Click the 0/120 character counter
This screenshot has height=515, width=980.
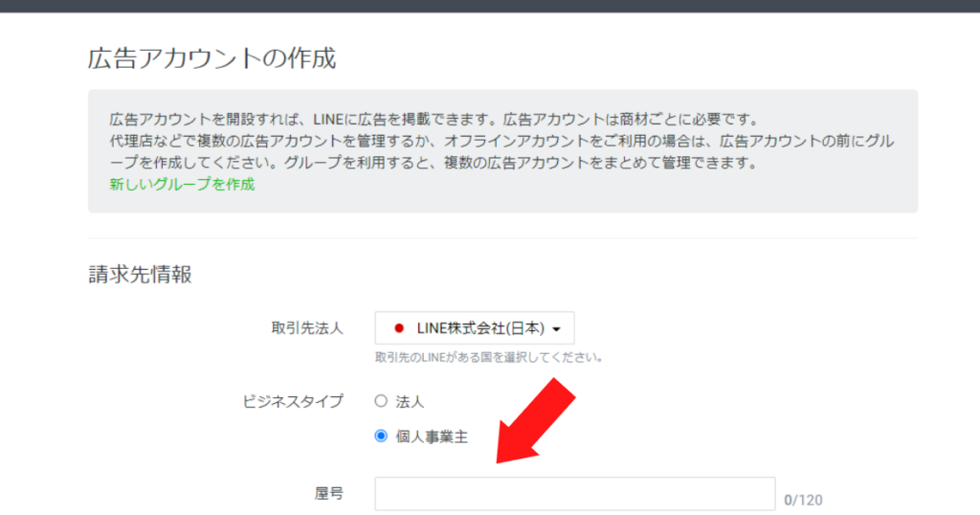point(803,500)
